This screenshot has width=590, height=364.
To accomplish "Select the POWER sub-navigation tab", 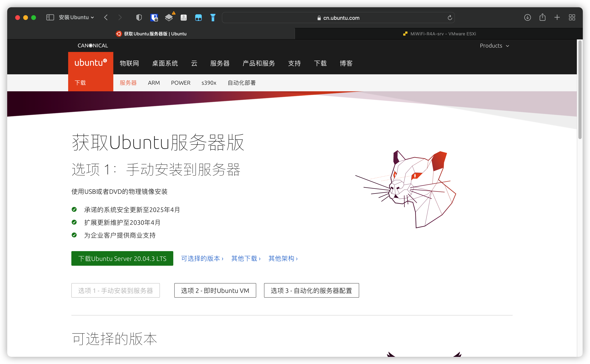I will 181,83.
